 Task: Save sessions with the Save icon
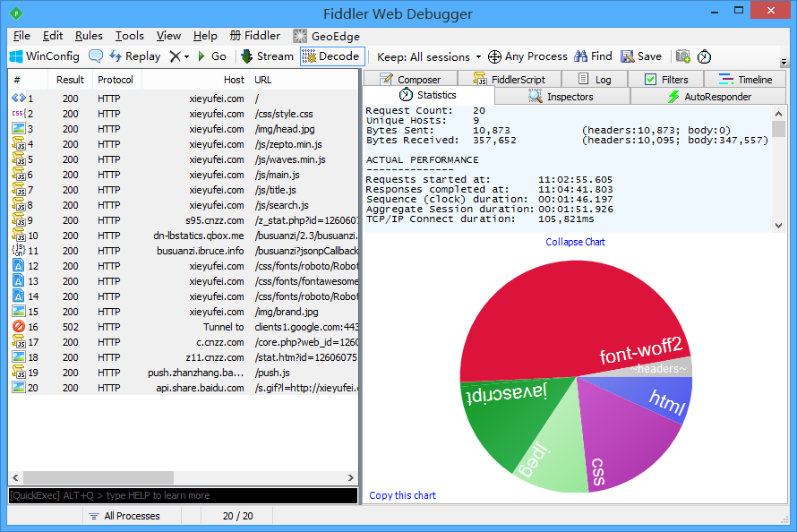point(641,56)
